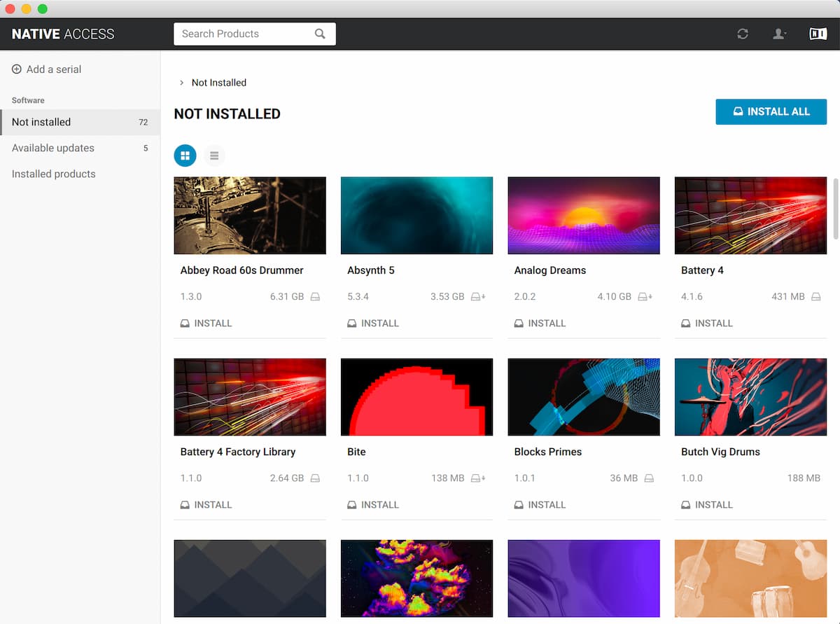
Task: Click the Abbey Road 60s Drummer artwork
Action: click(x=250, y=216)
